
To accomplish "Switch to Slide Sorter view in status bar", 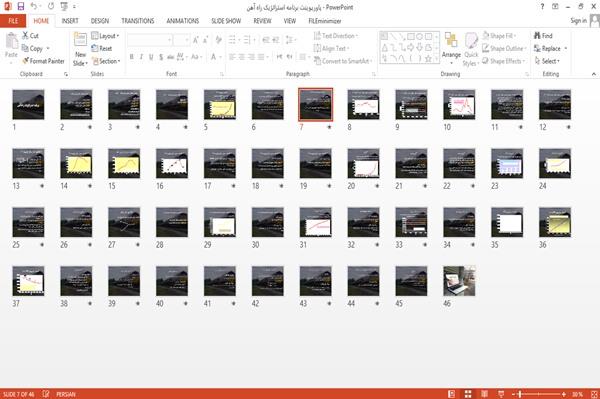I will pos(468,394).
